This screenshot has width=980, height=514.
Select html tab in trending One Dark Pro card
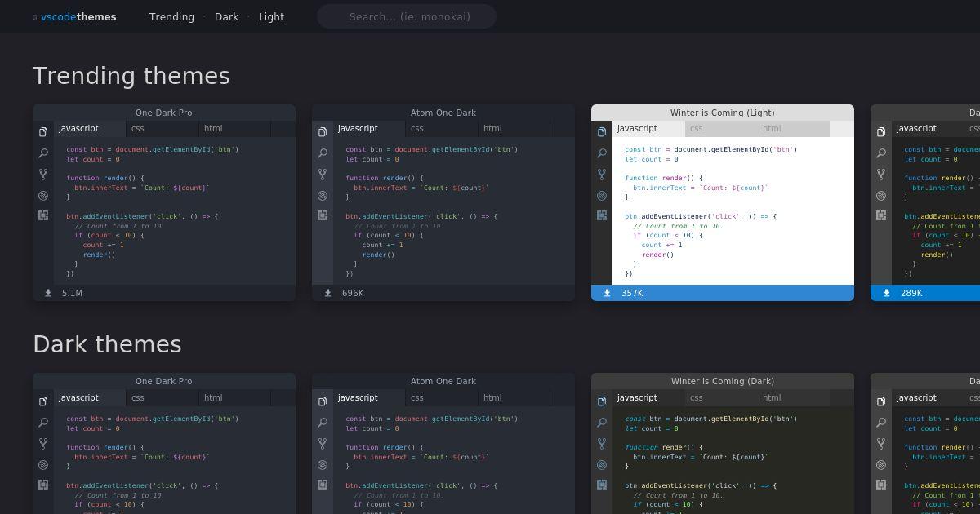pyautogui.click(x=235, y=128)
